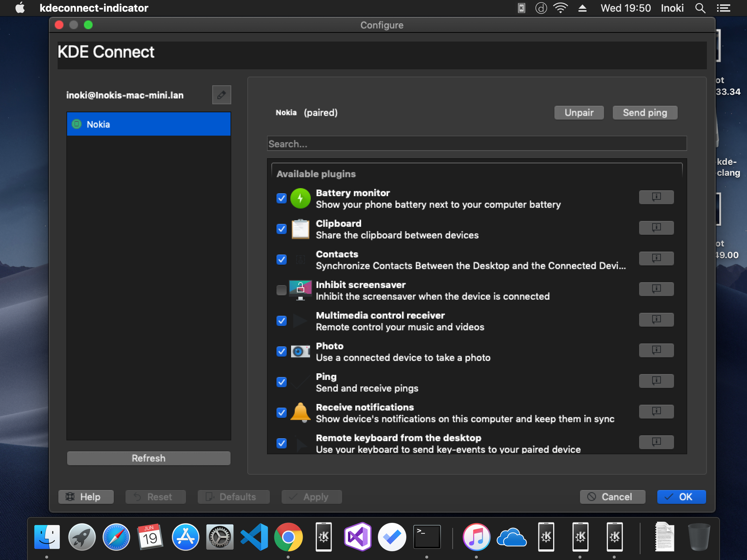Open Receive notifications plugin info
This screenshot has width=747, height=560.
tap(656, 412)
